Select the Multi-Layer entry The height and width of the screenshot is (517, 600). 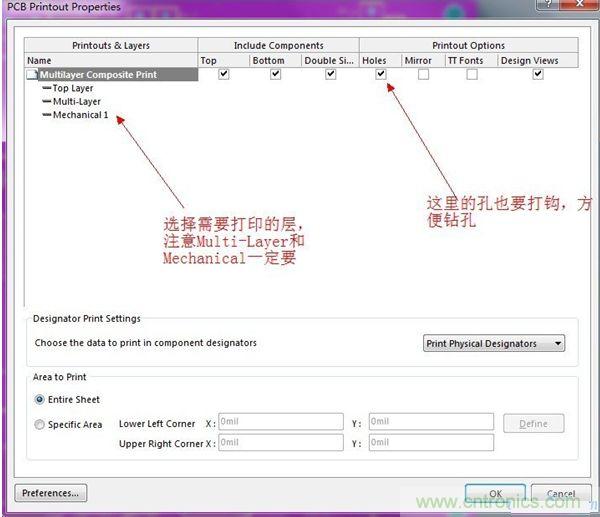coord(77,101)
